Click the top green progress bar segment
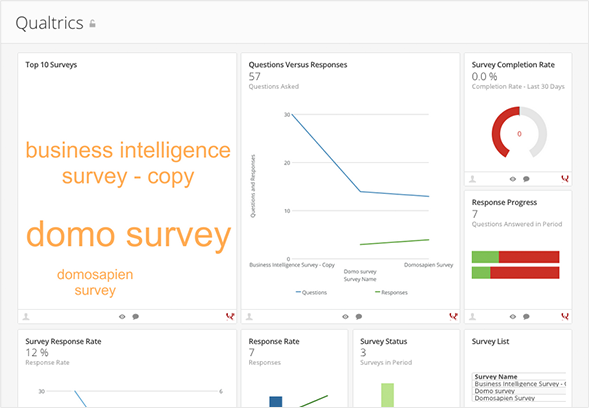The width and height of the screenshot is (589, 408). click(485, 257)
